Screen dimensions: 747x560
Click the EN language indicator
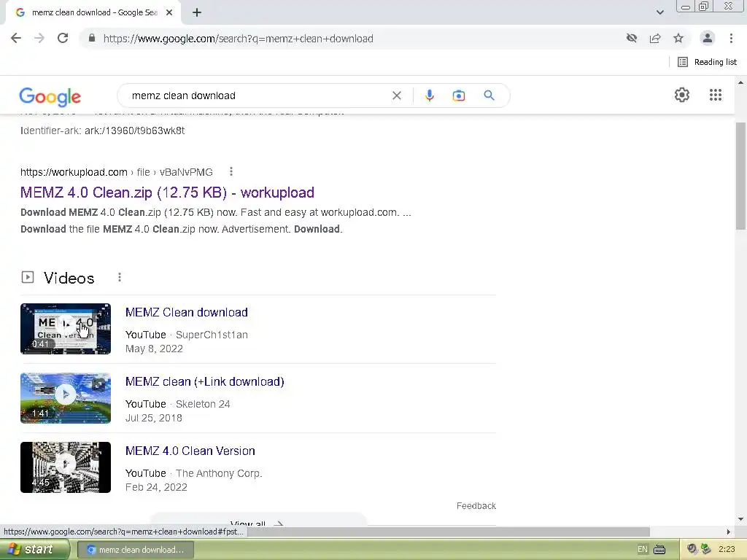point(643,550)
